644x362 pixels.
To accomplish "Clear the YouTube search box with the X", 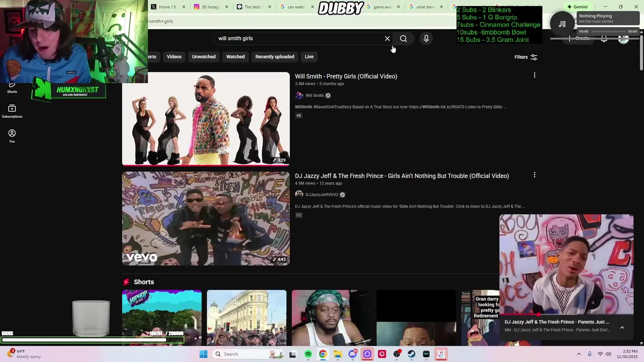I will click(387, 39).
